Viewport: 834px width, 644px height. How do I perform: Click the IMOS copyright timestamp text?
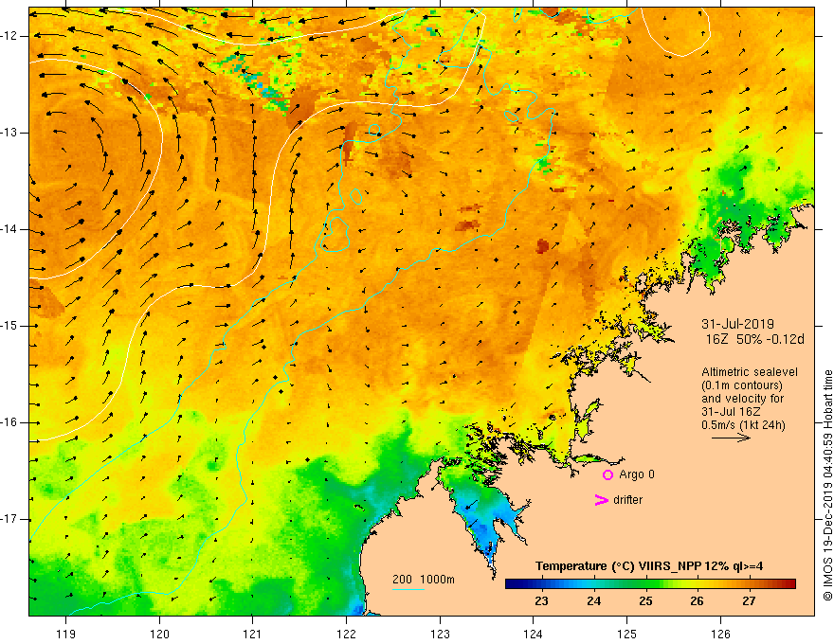click(x=827, y=485)
